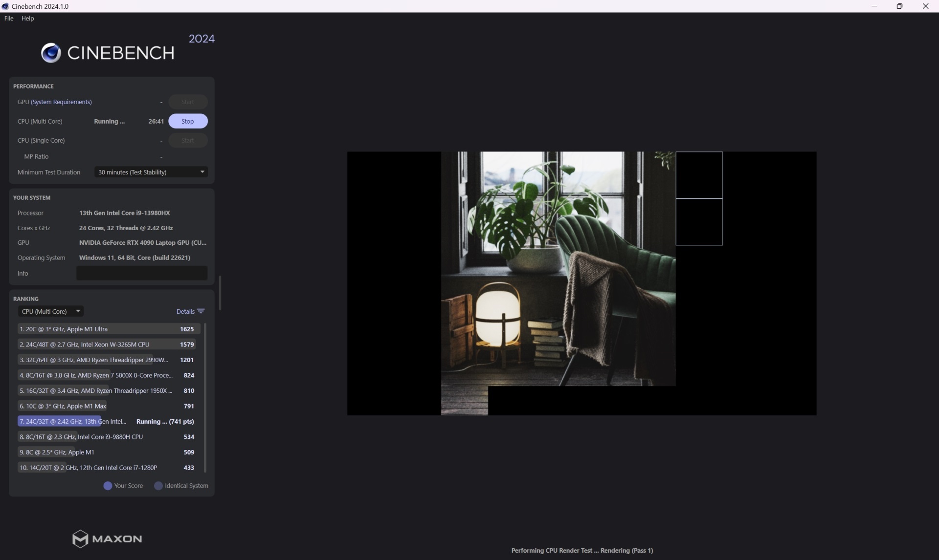Click the Your Score legend circle
This screenshot has height=560, width=939.
pos(108,486)
